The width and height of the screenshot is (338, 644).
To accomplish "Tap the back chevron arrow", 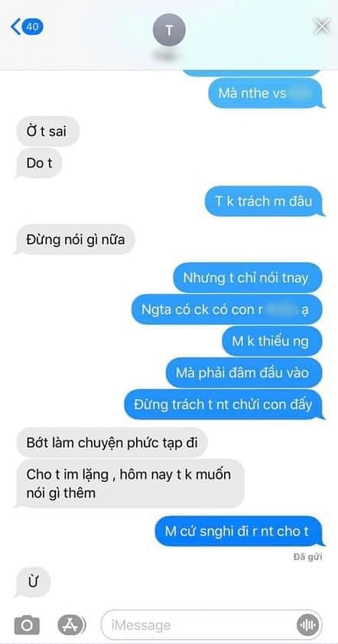I will click(15, 27).
